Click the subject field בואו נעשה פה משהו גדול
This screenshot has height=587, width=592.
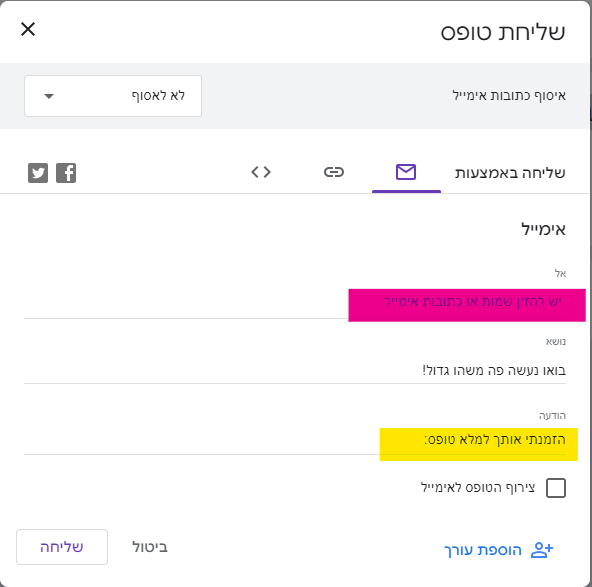[x=295, y=370]
